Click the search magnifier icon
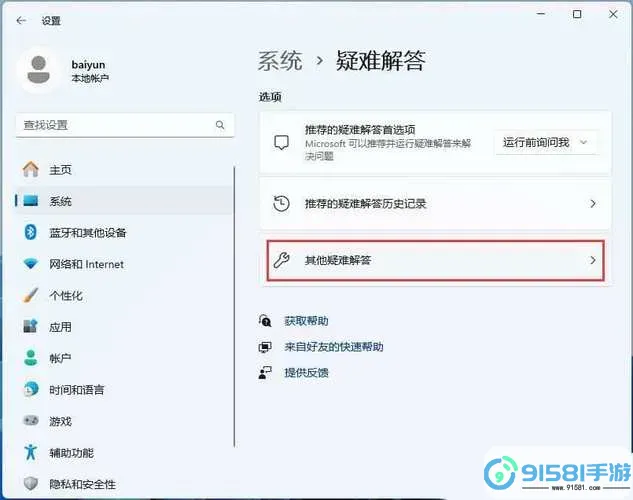633x500 pixels. 220,125
